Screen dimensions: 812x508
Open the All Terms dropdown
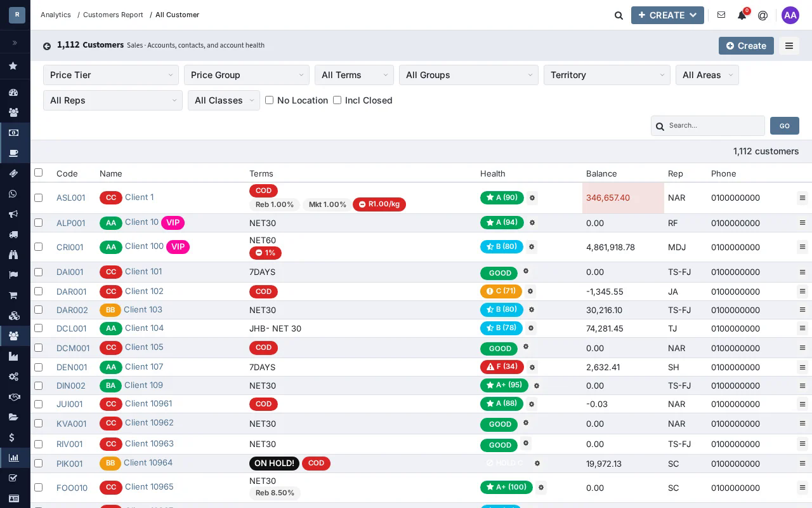(354, 75)
